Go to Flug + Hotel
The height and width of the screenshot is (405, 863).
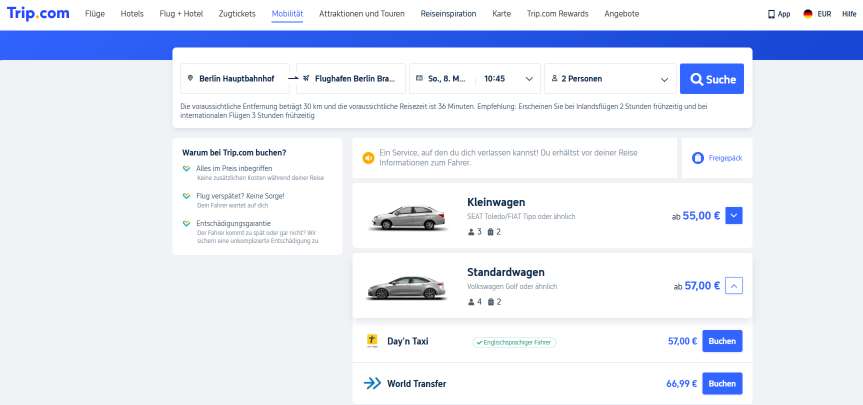tap(181, 14)
